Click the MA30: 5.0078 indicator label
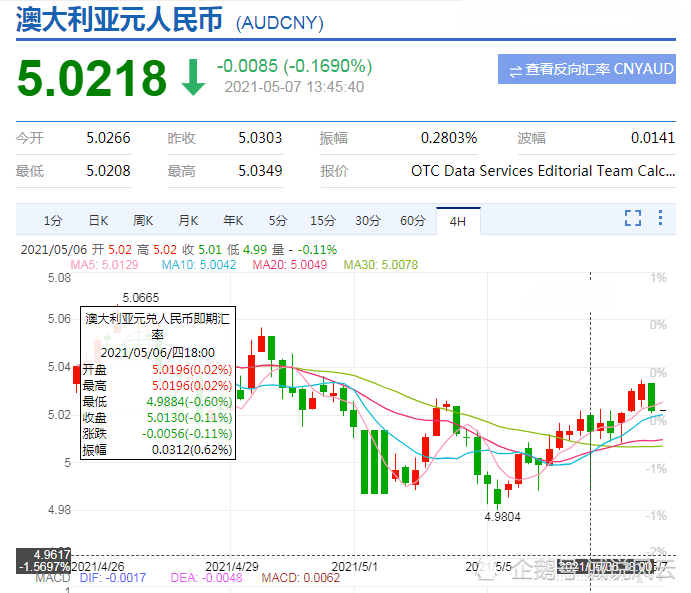The width and height of the screenshot is (691, 593). 381,265
